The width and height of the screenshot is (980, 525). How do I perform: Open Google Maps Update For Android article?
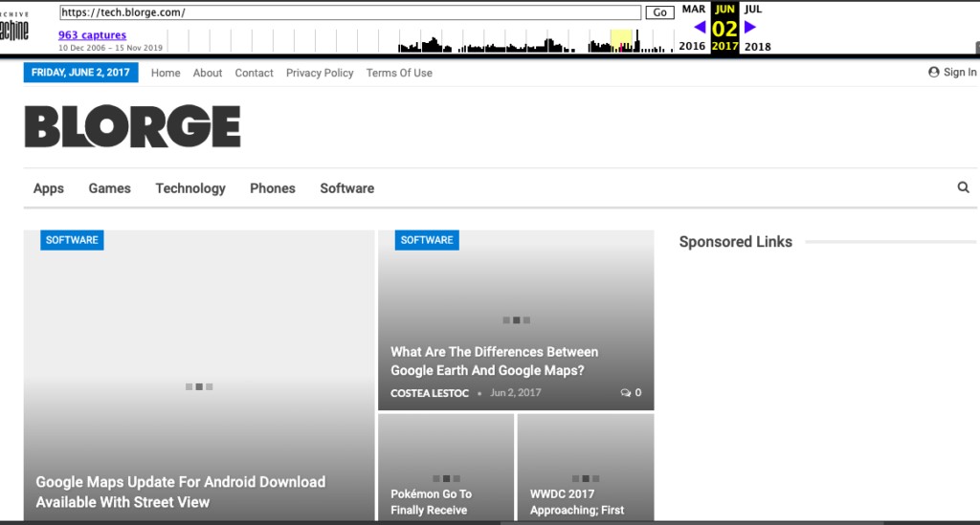181,492
